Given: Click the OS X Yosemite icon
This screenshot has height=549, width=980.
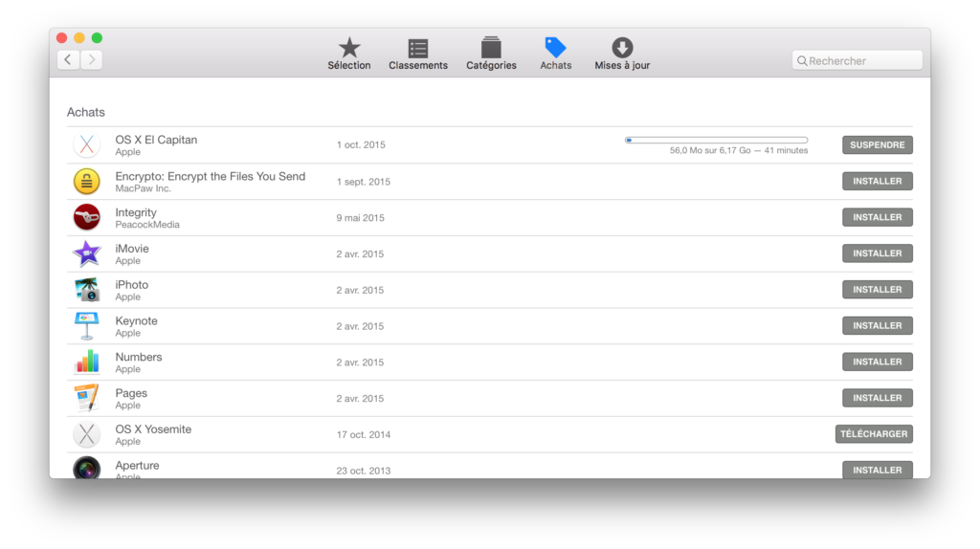Looking at the screenshot, I should pyautogui.click(x=87, y=434).
